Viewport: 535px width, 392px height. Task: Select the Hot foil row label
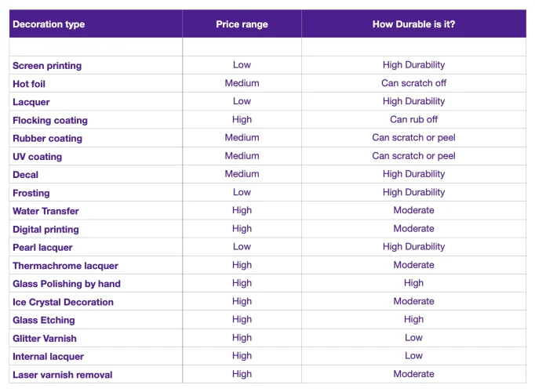tap(29, 84)
